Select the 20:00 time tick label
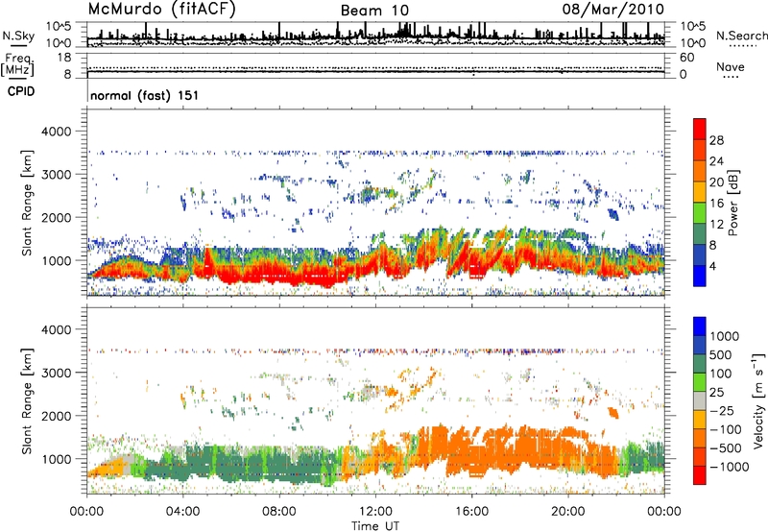Viewport: 768px width, 532px height. pos(568,512)
